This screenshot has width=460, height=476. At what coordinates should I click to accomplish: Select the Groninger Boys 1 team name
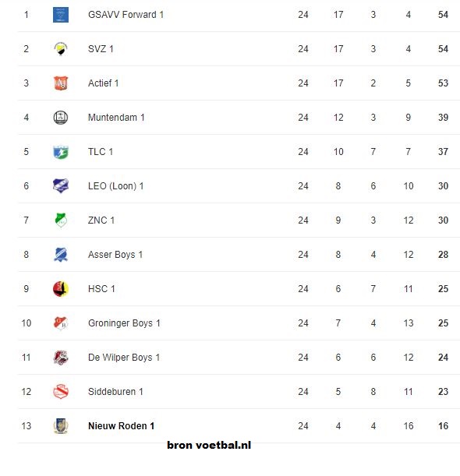pyautogui.click(x=124, y=323)
